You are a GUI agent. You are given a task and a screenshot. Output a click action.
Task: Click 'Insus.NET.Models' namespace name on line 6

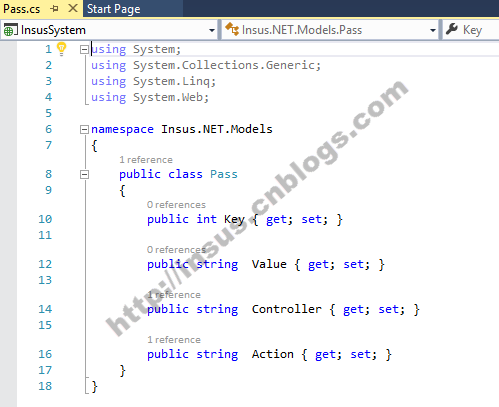pyautogui.click(x=217, y=129)
